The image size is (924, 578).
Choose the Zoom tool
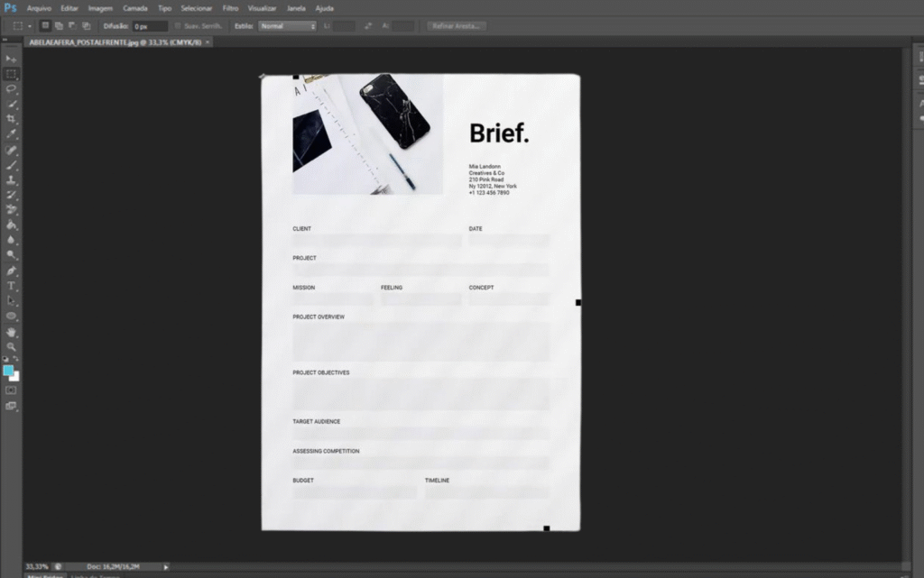(x=12, y=346)
